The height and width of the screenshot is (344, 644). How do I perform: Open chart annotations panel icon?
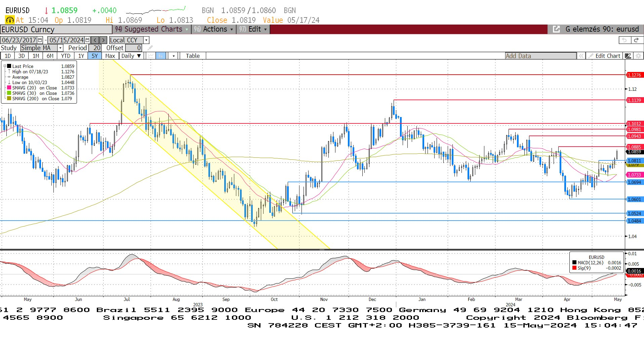click(x=628, y=56)
